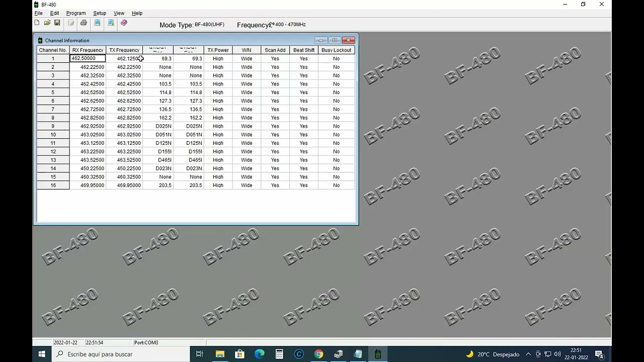Click the RX Frequency column header
Image resolution: width=644 pixels, height=362 pixels.
88,50
